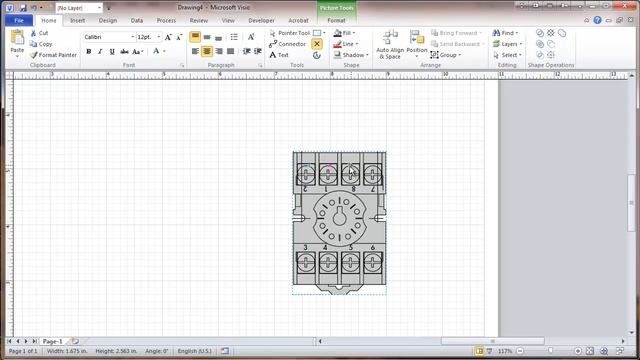The width and height of the screenshot is (640, 360).
Task: Switch to the Data tab
Action: (137, 20)
